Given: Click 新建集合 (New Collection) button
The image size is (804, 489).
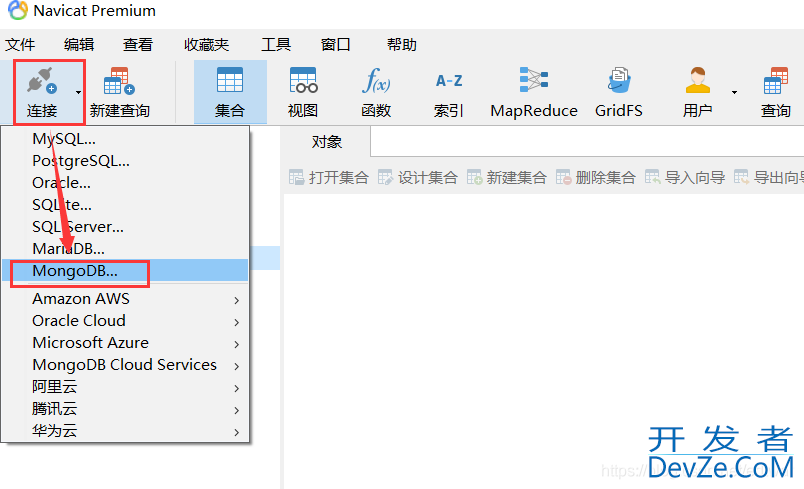Looking at the screenshot, I should (x=507, y=177).
